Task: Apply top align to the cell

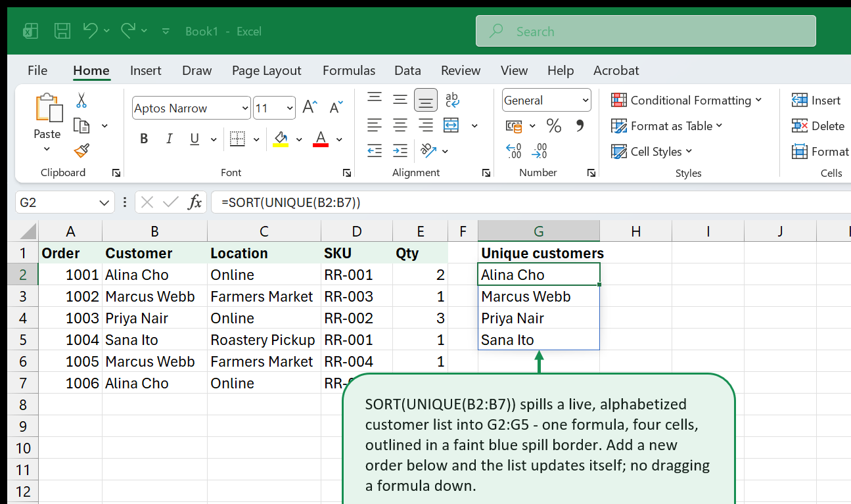Action: [x=375, y=99]
